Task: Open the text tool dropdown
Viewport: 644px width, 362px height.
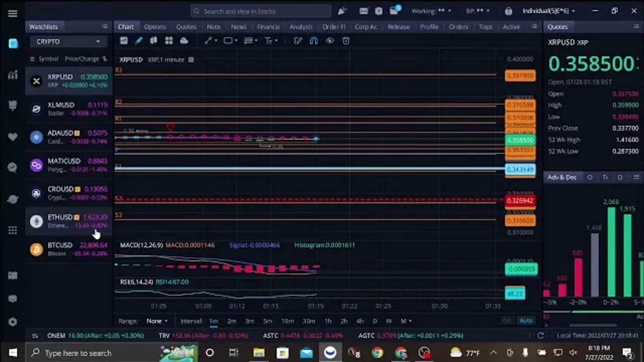Action: point(271,41)
